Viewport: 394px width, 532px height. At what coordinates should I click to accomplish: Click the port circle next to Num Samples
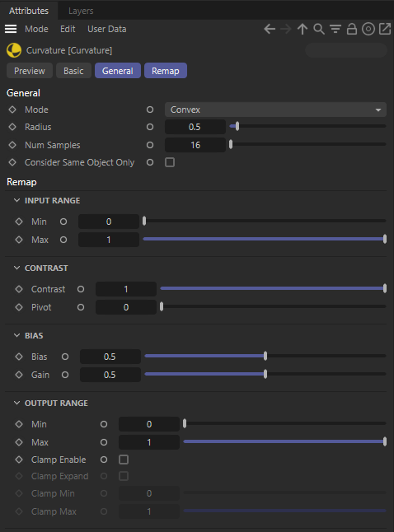tap(150, 145)
